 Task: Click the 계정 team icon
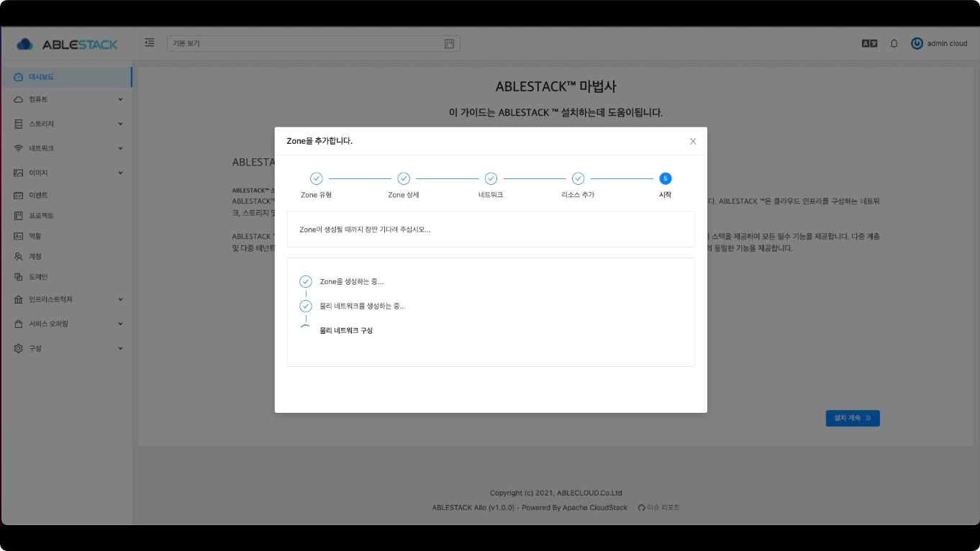[x=19, y=256]
